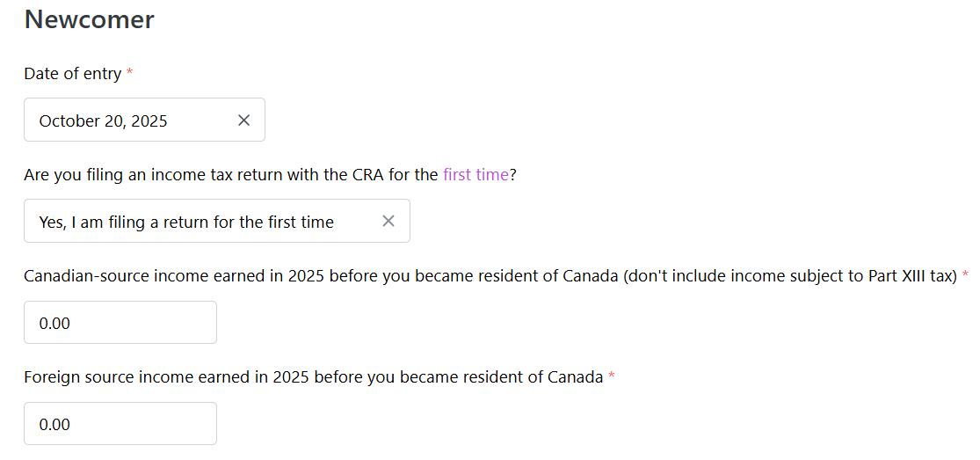Open the first-time filing answer dropdown
Viewport: 980px width, 460px height.
202,222
